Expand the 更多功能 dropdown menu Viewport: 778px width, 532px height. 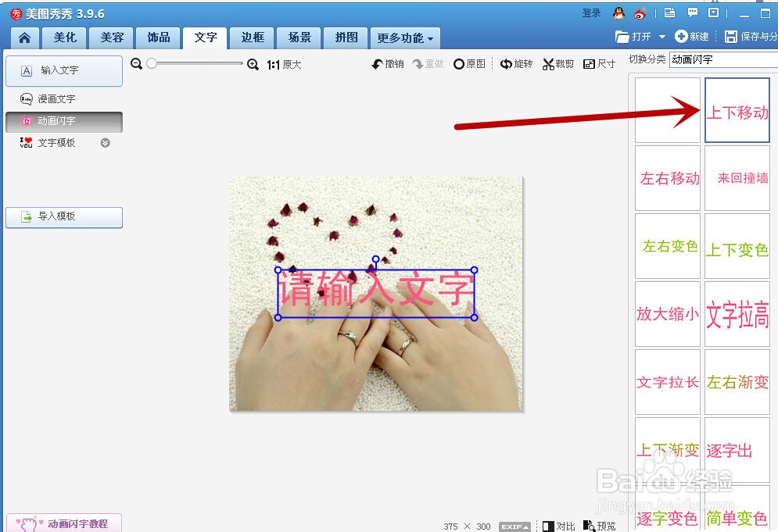[x=405, y=37]
